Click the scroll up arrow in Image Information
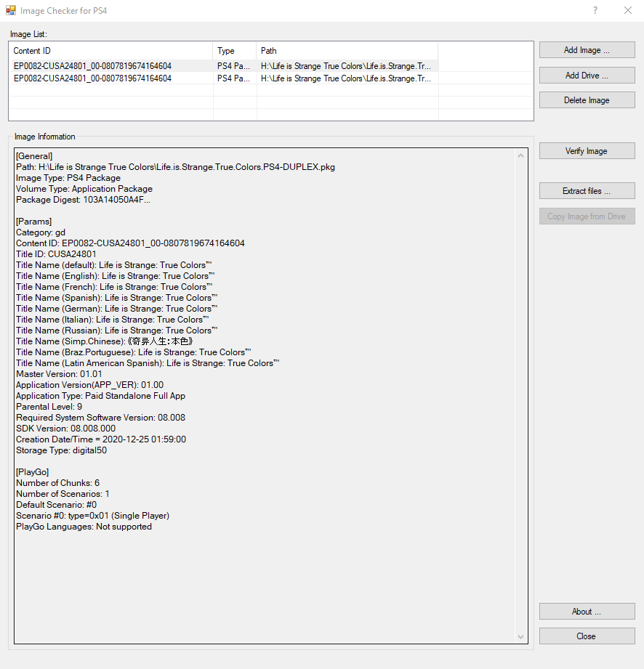Viewport: 644px width, 669px height. pyautogui.click(x=520, y=155)
